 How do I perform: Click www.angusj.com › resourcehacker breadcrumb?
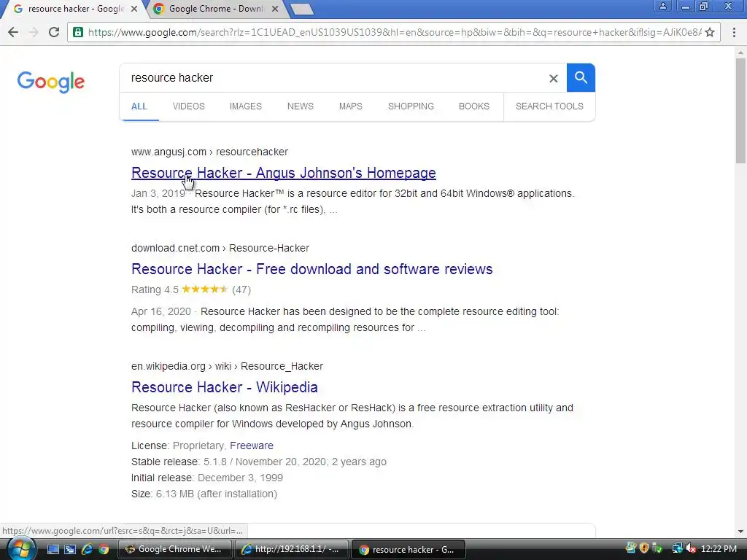(x=209, y=152)
